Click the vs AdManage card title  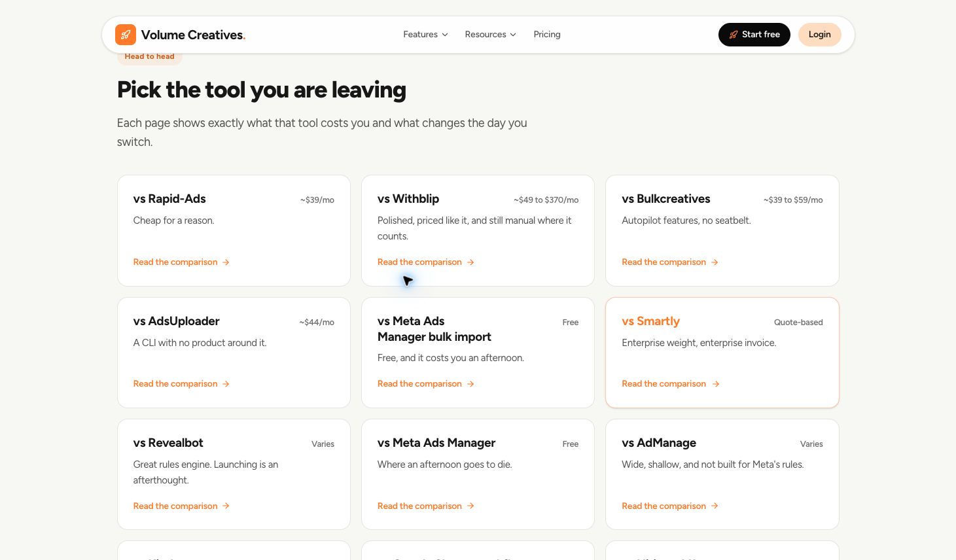(x=659, y=443)
